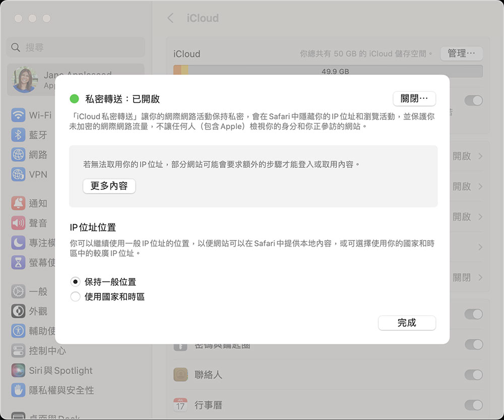504x420 pixels.
Task: Click the back chevron beside iCloud title
Action: click(x=170, y=18)
